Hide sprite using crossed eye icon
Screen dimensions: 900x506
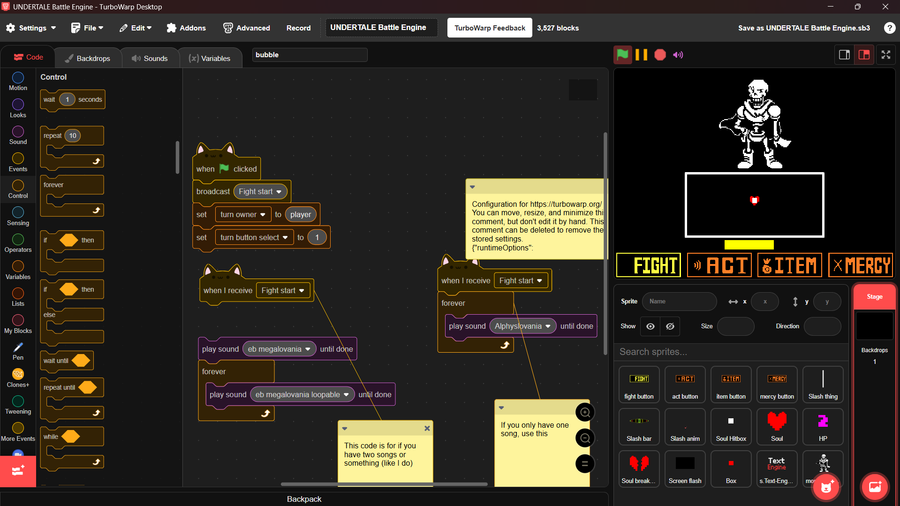pos(669,326)
